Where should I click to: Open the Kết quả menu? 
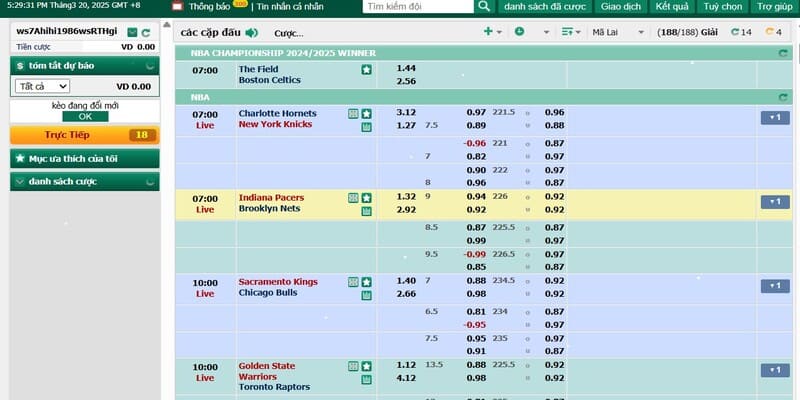pyautogui.click(x=672, y=7)
